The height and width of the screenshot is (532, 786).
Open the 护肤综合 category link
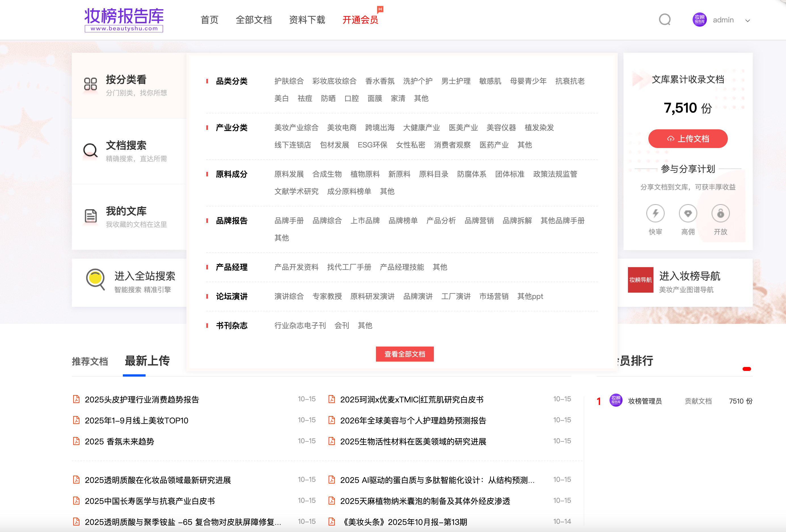(x=289, y=81)
